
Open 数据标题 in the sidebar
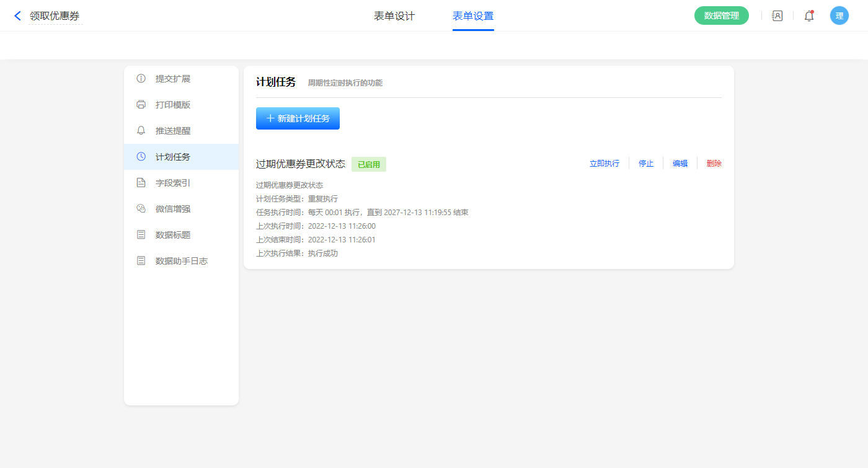(173, 235)
